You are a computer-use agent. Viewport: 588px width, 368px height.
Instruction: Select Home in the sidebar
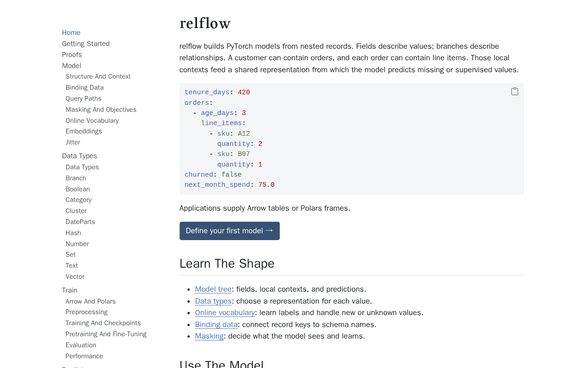(71, 33)
